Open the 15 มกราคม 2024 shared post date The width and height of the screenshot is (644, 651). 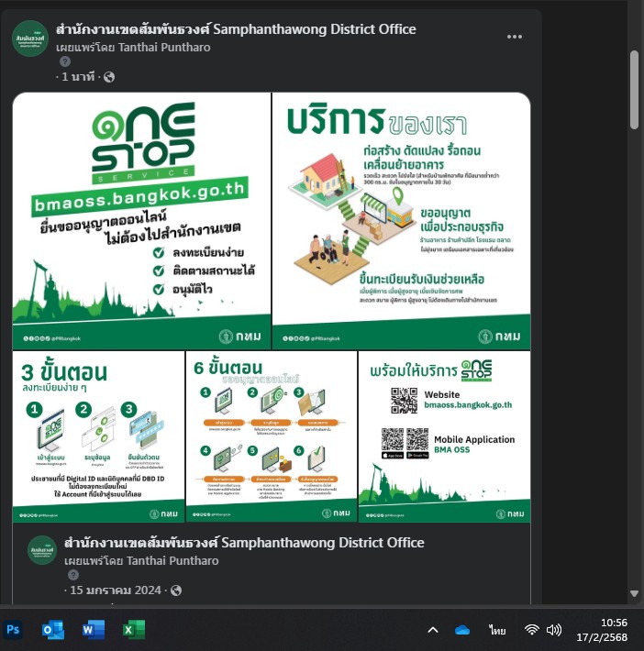click(x=115, y=590)
